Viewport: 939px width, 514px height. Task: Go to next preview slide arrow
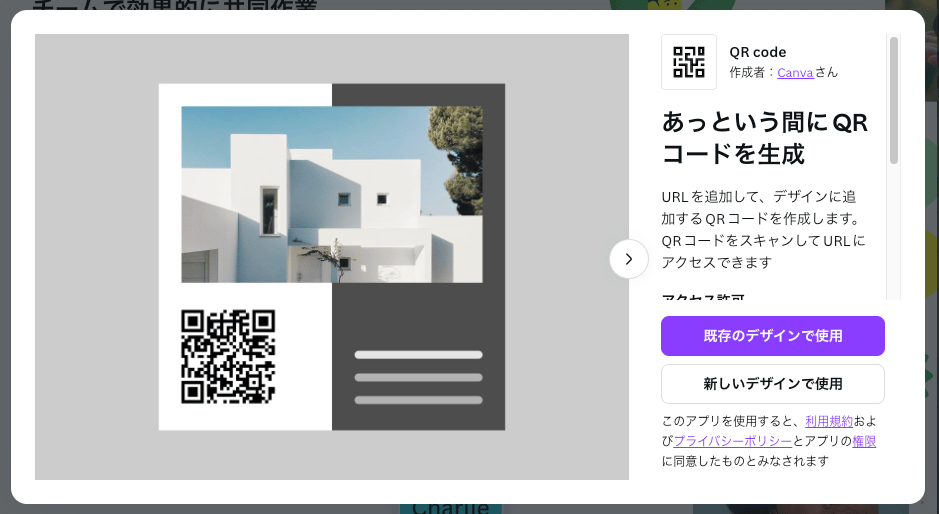point(629,259)
